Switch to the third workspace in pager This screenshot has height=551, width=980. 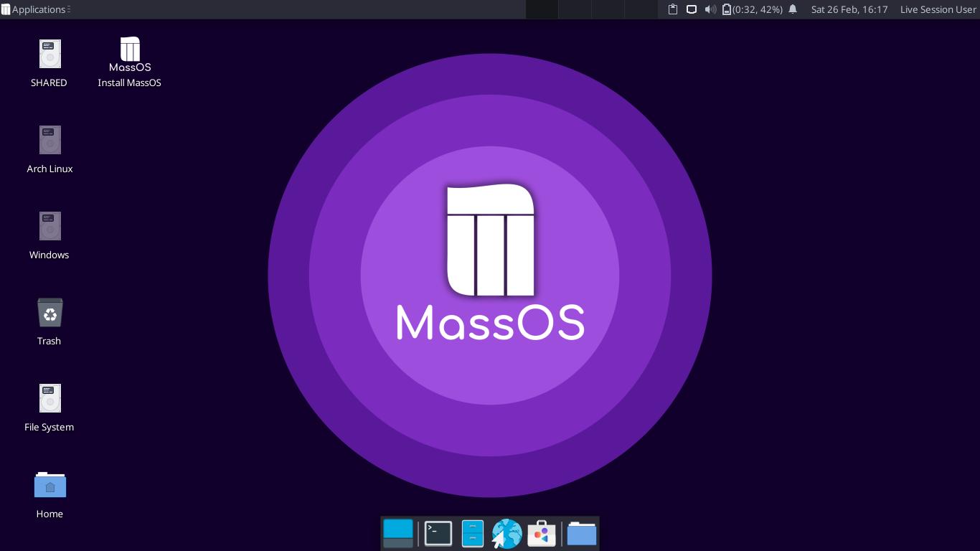[608, 9]
